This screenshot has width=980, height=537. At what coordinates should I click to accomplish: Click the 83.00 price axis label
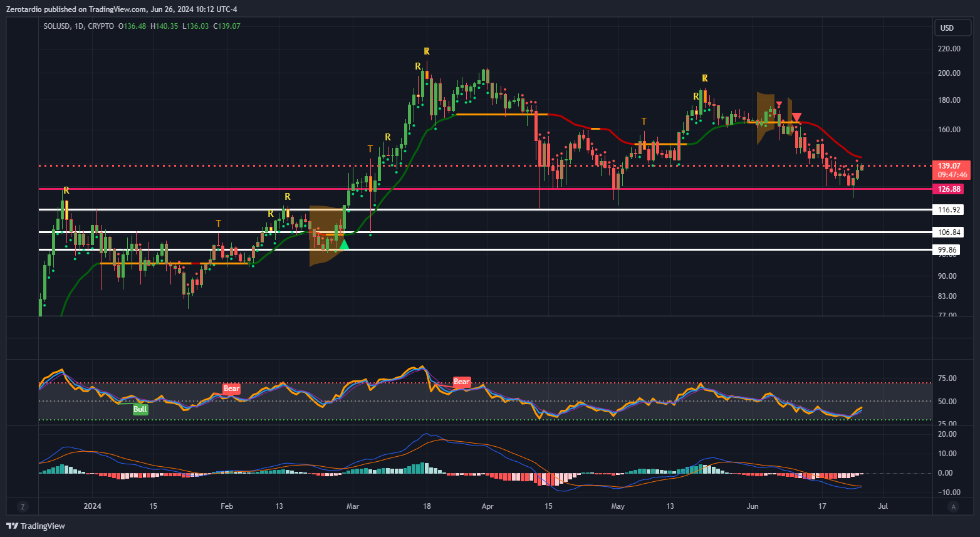click(947, 296)
